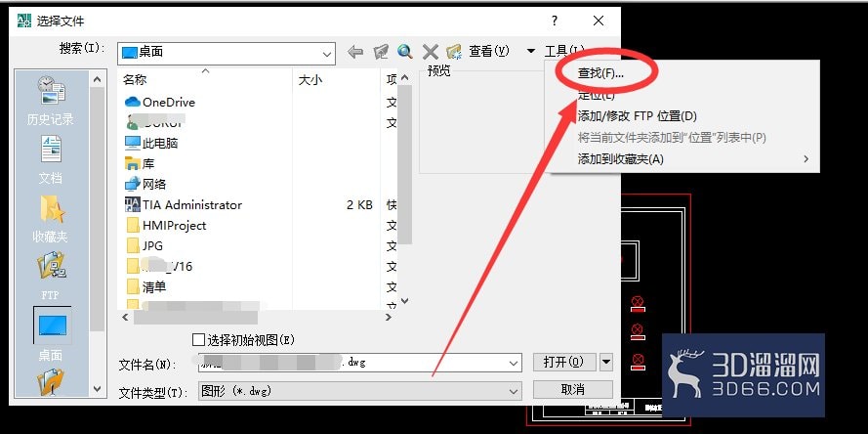The height and width of the screenshot is (434, 868).
Task: Open the FTP place icon
Action: tap(51, 266)
